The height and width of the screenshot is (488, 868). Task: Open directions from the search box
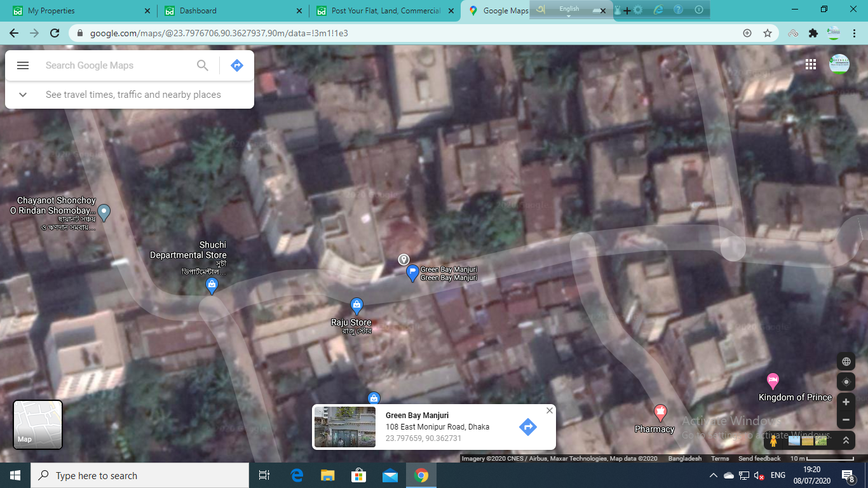(237, 65)
